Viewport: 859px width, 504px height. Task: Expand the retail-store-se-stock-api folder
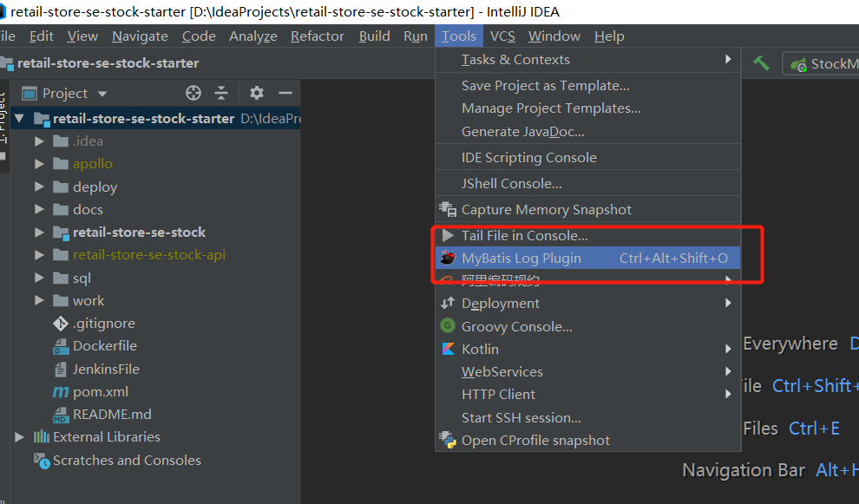tap(39, 255)
